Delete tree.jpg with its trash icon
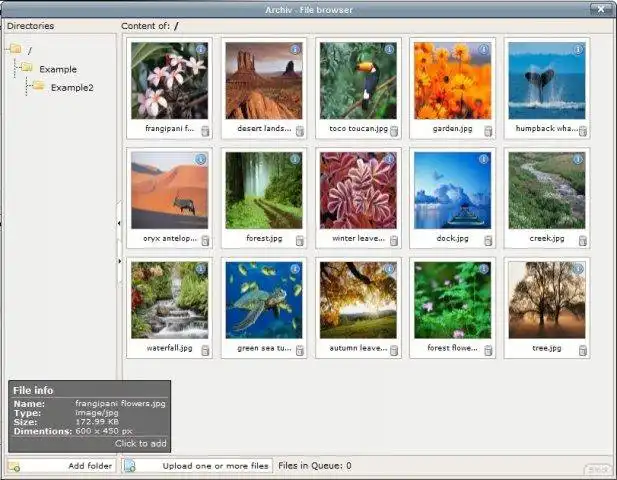The height and width of the screenshot is (480, 617). pyautogui.click(x=583, y=350)
